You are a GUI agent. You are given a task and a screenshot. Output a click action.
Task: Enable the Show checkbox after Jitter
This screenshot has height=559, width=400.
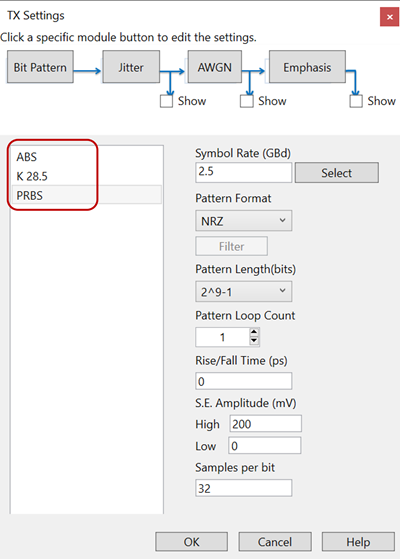(x=166, y=101)
